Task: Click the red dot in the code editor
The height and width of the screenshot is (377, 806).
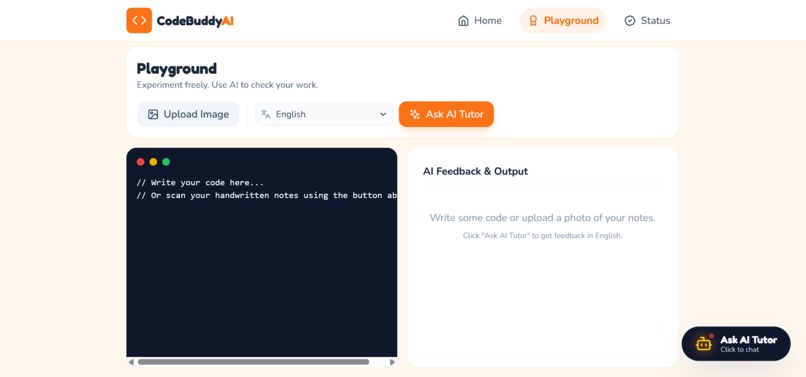Action: coord(140,162)
